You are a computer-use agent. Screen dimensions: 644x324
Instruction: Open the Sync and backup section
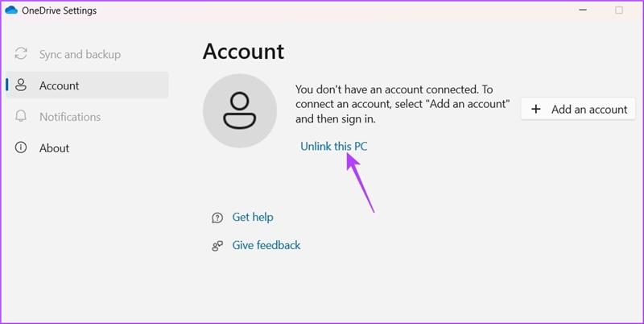[x=80, y=54]
